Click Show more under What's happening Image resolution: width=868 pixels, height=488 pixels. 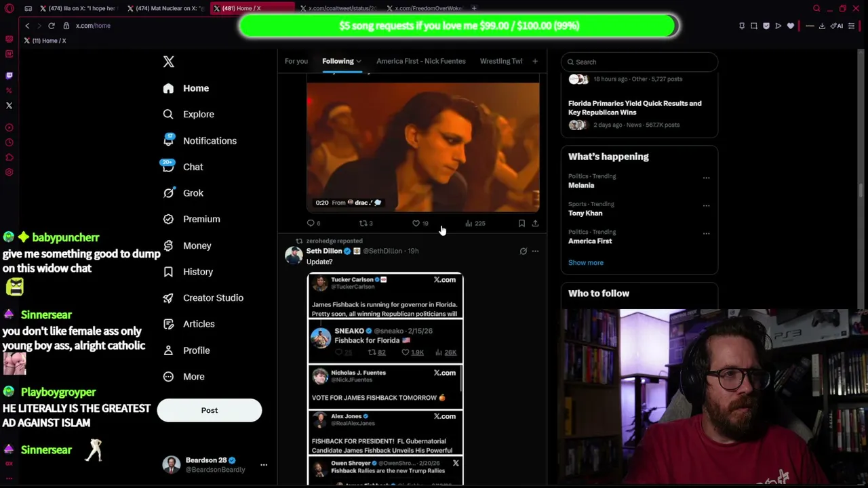586,263
